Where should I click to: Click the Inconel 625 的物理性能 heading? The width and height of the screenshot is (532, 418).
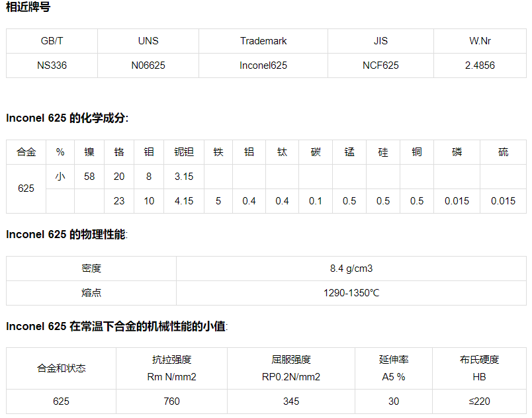point(67,234)
